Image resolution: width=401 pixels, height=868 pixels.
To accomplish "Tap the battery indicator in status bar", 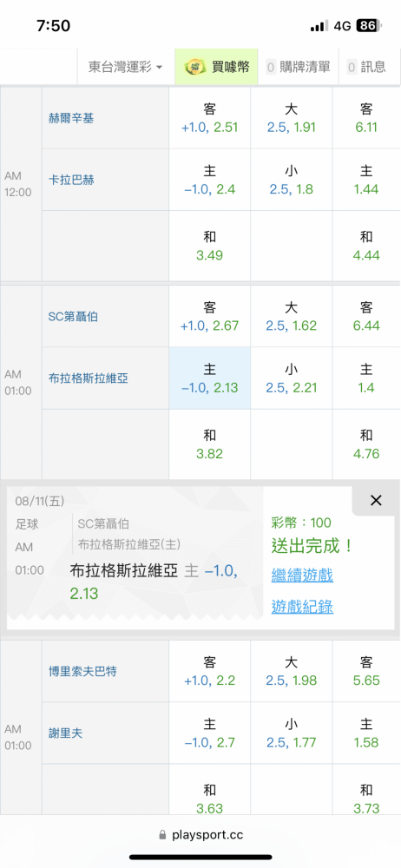I will [x=368, y=26].
